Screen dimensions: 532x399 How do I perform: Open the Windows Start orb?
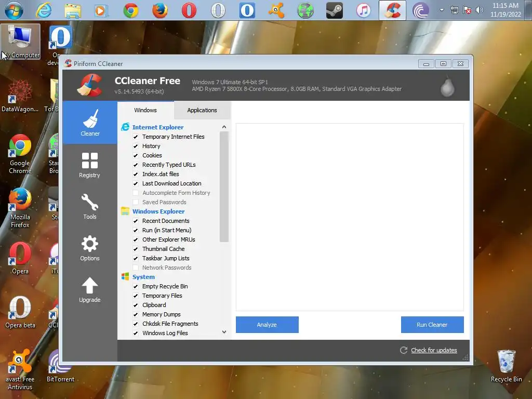point(14,10)
